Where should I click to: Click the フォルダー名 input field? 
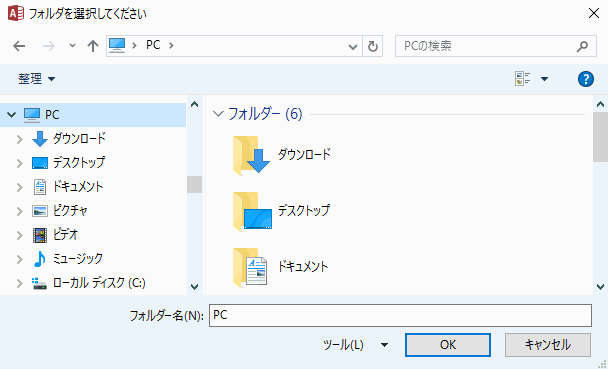(400, 316)
